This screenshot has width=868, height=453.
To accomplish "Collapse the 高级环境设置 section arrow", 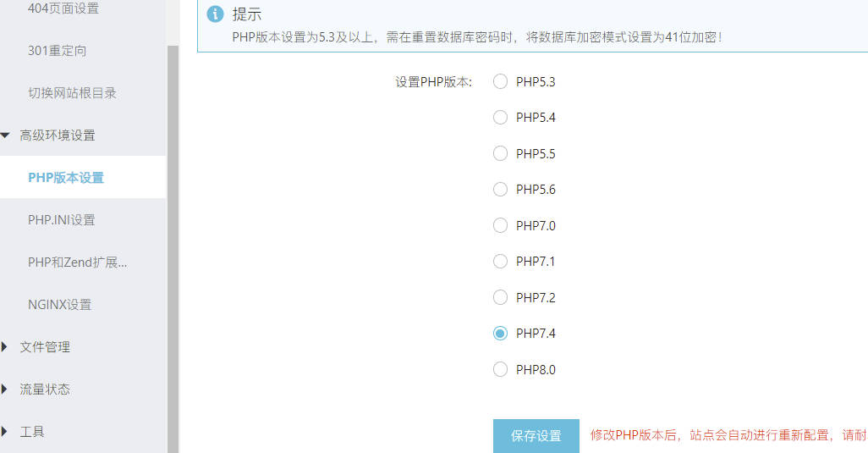I will point(5,135).
